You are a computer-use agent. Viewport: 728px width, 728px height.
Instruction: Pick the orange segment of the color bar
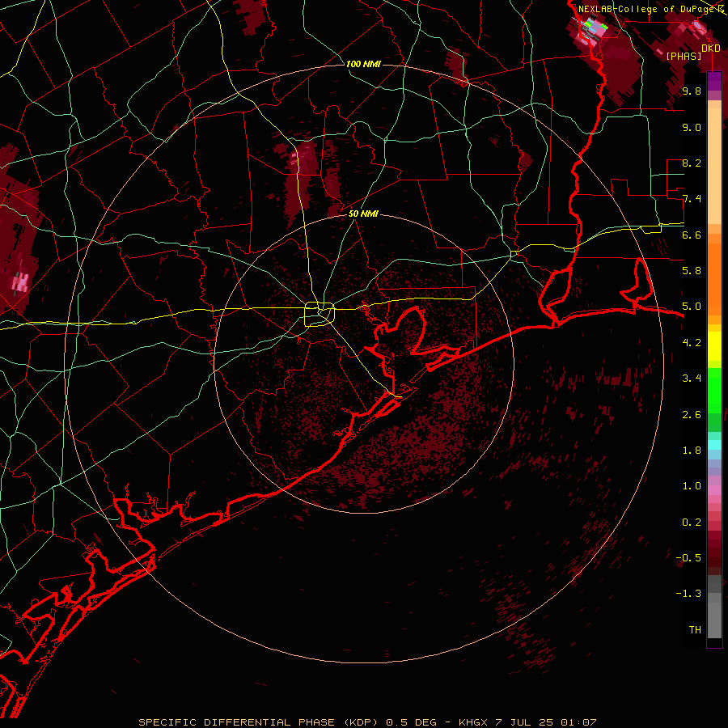tap(714, 278)
